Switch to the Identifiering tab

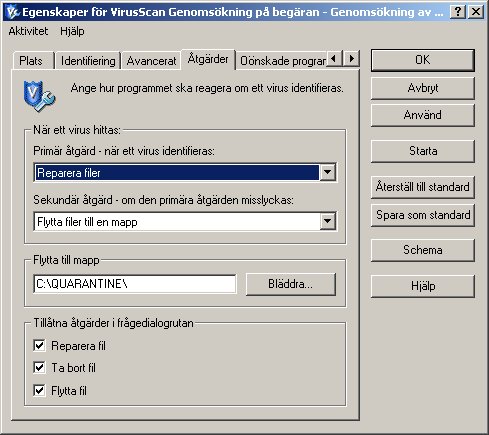pyautogui.click(x=88, y=61)
